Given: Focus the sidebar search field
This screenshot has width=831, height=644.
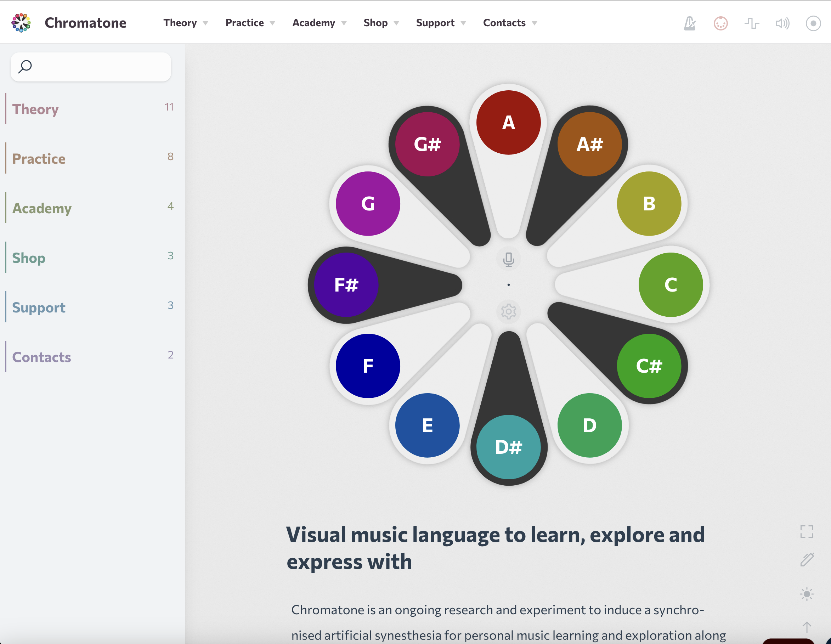Looking at the screenshot, I should (x=91, y=67).
